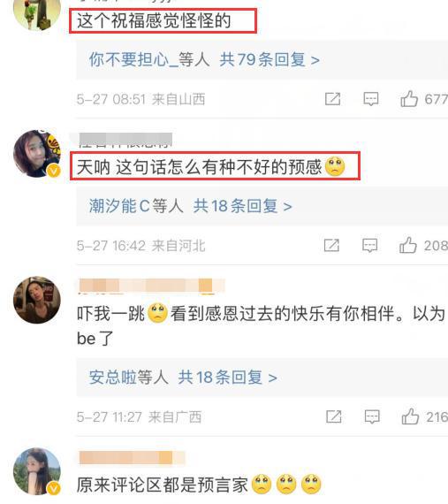Share the 5-27 08:51 comment from 山西
448x504 pixels.
pyautogui.click(x=333, y=99)
